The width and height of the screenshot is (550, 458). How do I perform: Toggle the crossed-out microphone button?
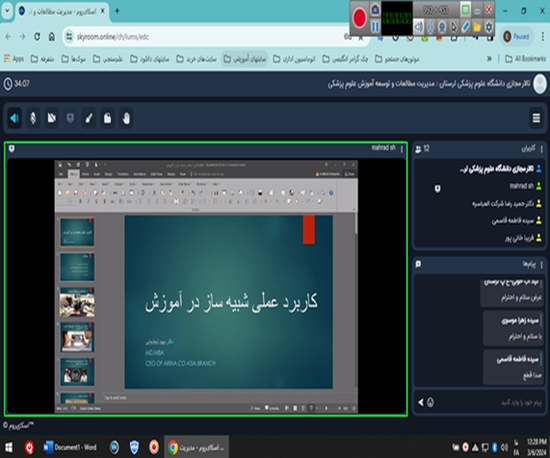(x=33, y=118)
